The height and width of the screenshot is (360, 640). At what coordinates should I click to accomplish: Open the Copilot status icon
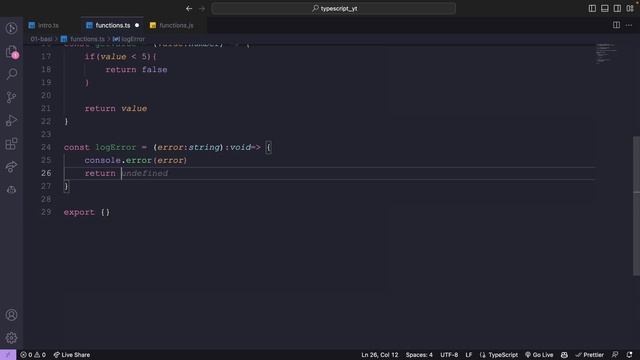coord(564,355)
